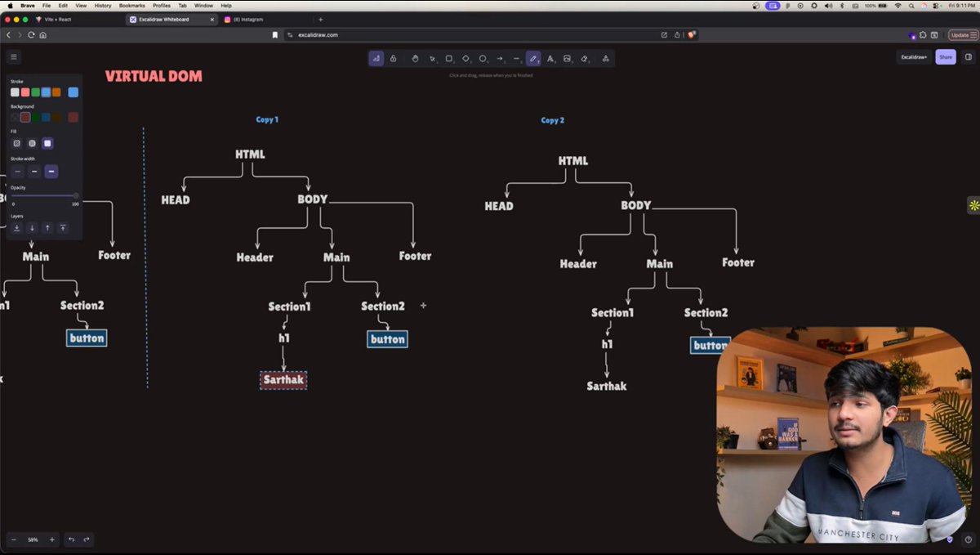Viewport: 980px width, 555px height.
Task: Open the extra shapes tools dropdown
Action: (x=605, y=58)
